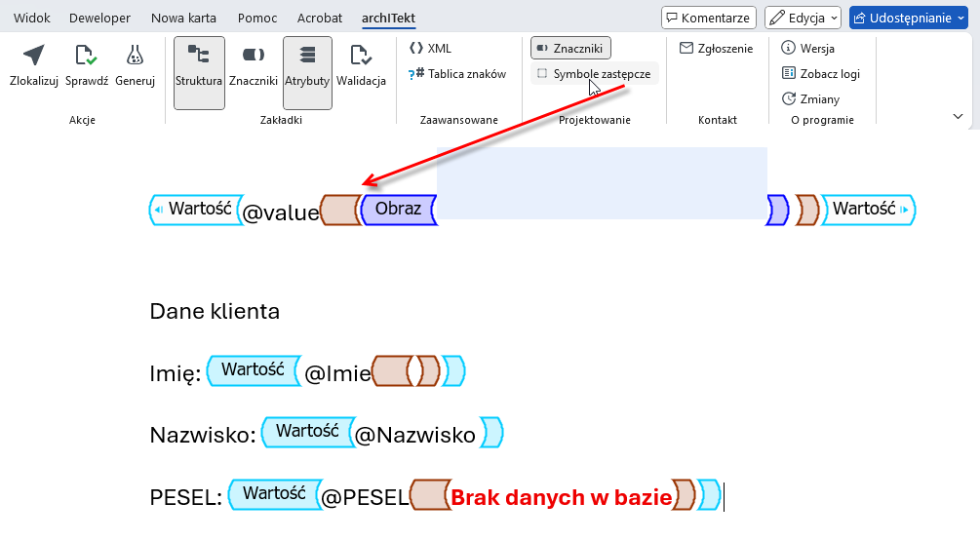The height and width of the screenshot is (541, 980).
Task: Click the Wartość tag next to Nazwisko
Action: (x=308, y=432)
